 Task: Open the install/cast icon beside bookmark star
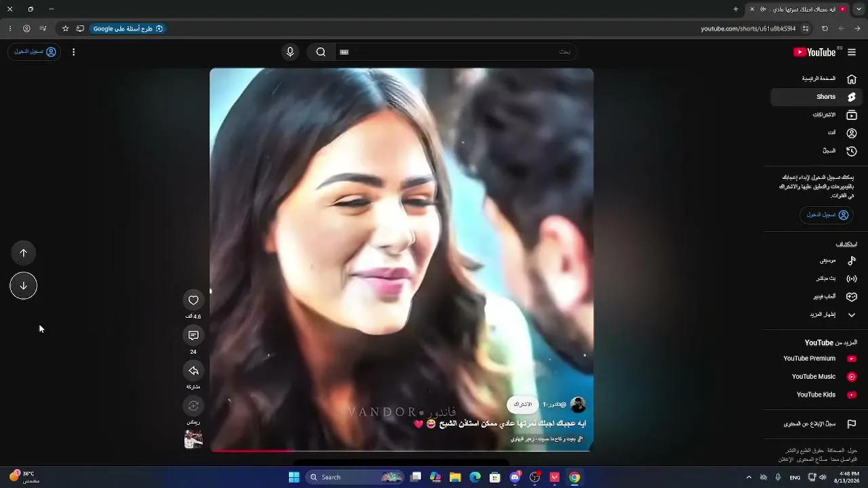pos(80,28)
